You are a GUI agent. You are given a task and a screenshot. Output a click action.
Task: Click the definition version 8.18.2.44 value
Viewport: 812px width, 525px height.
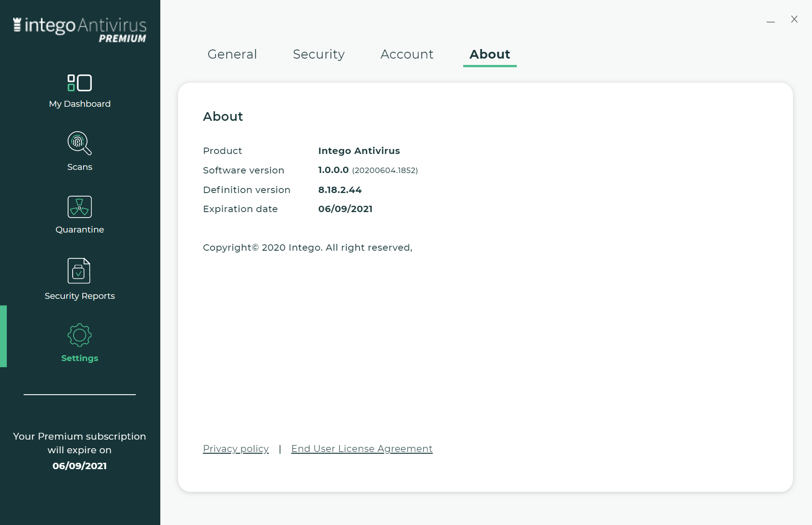[340, 190]
